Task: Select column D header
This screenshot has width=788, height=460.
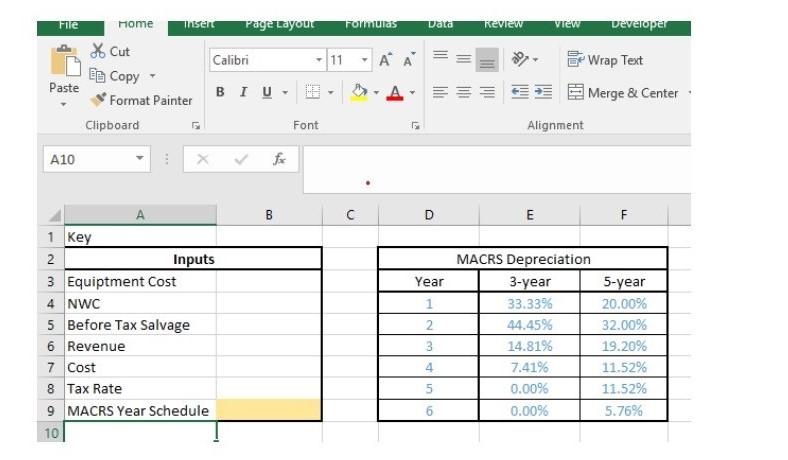Action: (x=429, y=215)
